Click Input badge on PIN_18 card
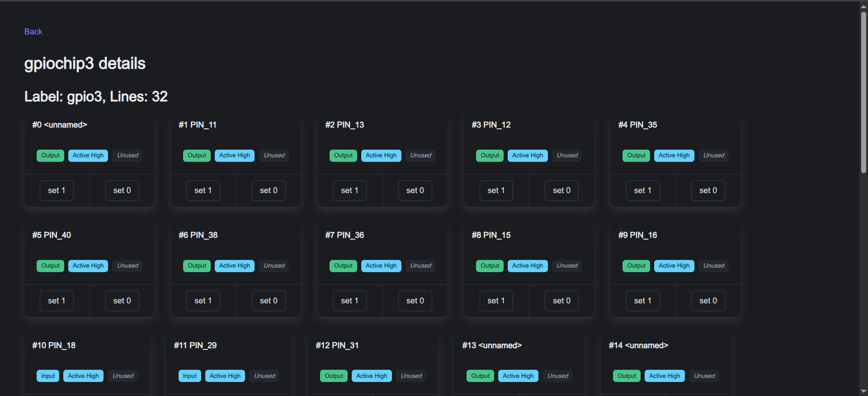This screenshot has width=868, height=396. tap(48, 376)
